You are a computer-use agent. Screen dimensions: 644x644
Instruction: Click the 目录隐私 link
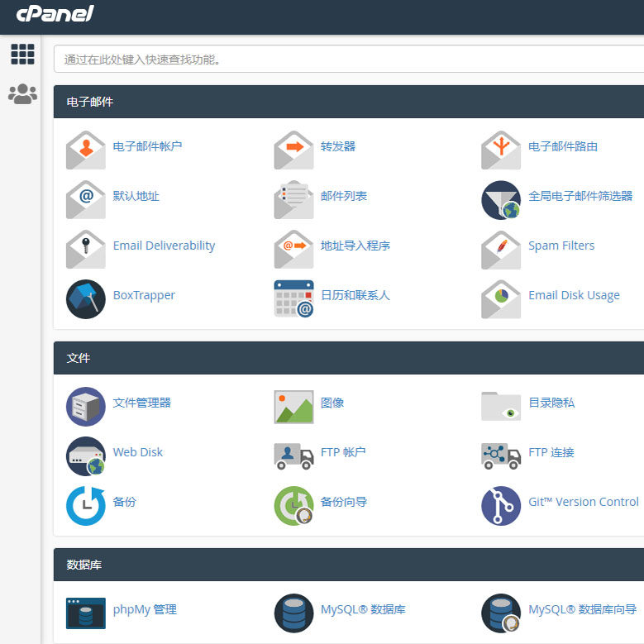(x=551, y=403)
